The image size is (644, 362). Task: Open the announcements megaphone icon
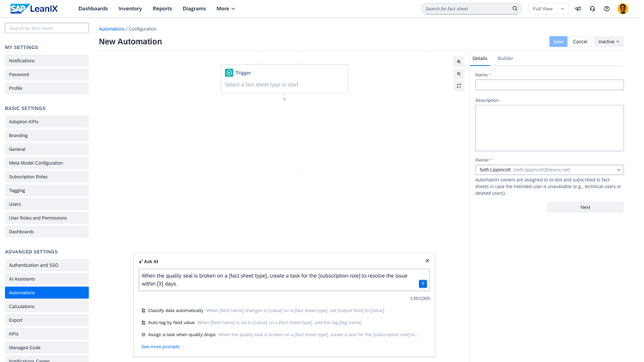(x=578, y=9)
